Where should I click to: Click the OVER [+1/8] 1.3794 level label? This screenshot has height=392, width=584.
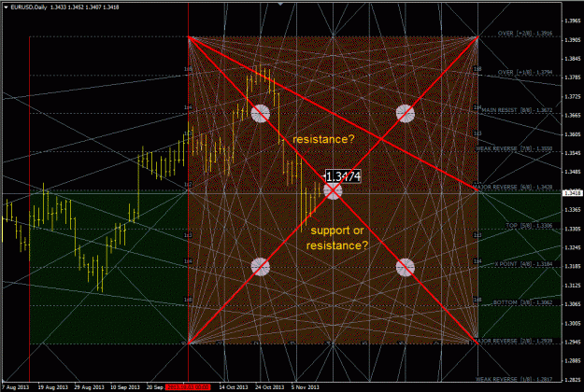tap(525, 72)
